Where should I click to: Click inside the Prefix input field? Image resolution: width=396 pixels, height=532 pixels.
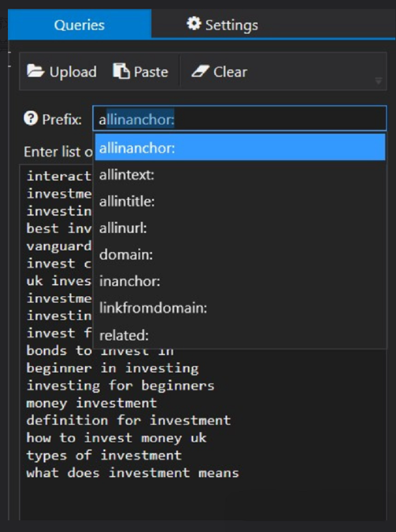coord(239,119)
